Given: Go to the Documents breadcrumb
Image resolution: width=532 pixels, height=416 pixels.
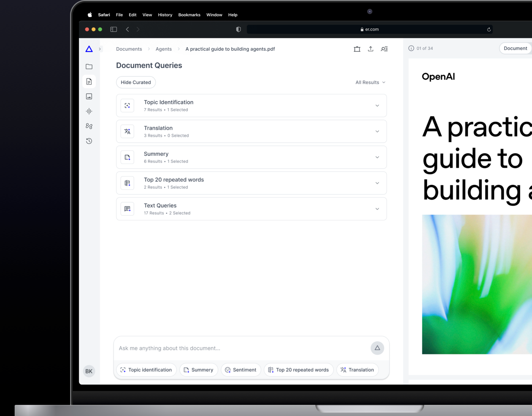Looking at the screenshot, I should click(x=129, y=49).
